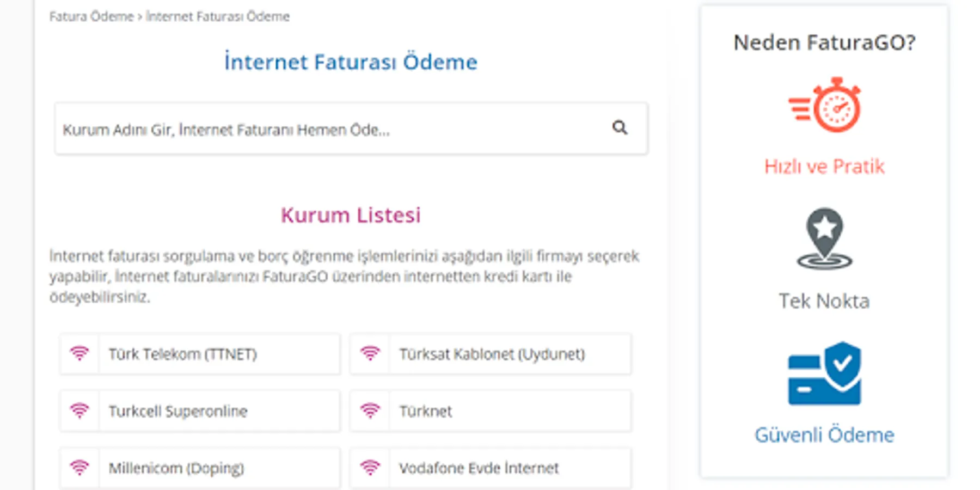Click the Güvenli Ödeme label

[x=824, y=435]
